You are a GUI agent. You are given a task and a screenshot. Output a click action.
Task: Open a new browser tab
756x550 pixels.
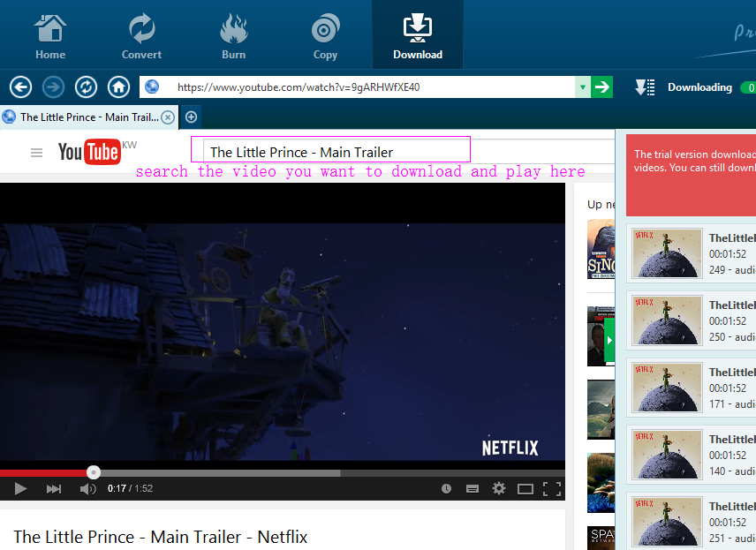coord(191,117)
